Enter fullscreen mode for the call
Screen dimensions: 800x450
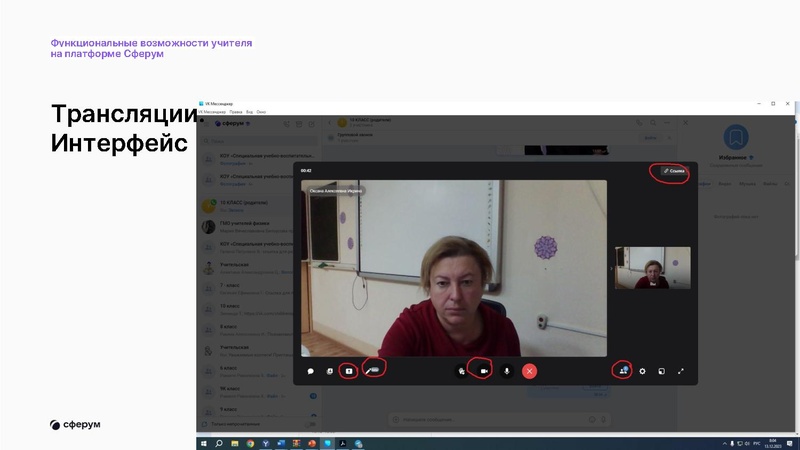(x=681, y=371)
